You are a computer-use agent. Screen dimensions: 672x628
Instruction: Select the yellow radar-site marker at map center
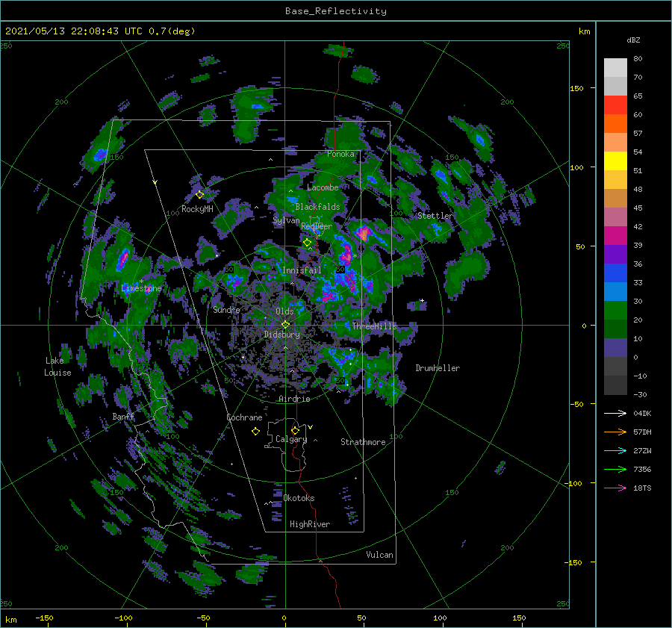(285, 325)
